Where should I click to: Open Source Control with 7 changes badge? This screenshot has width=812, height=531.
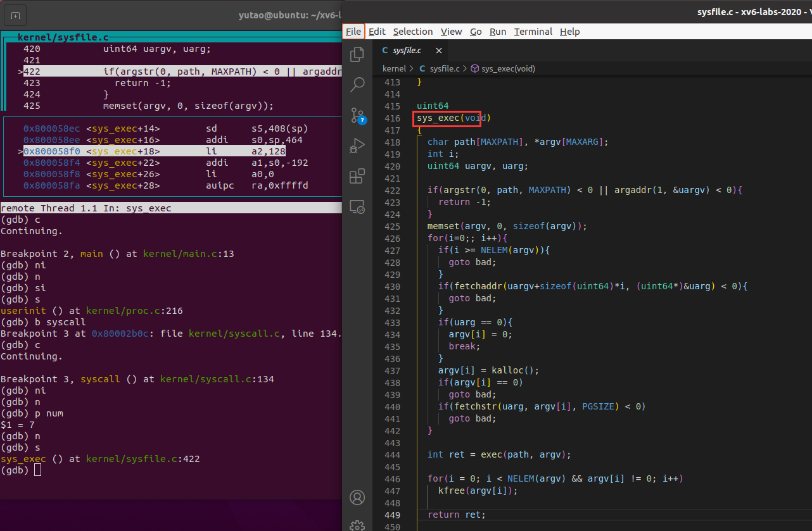click(357, 115)
